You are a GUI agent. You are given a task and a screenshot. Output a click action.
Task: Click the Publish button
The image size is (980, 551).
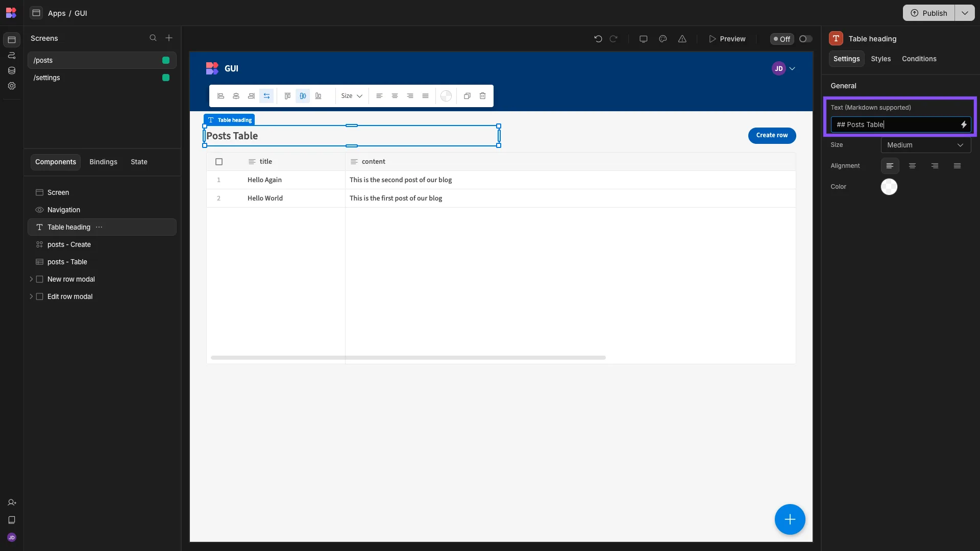click(929, 13)
